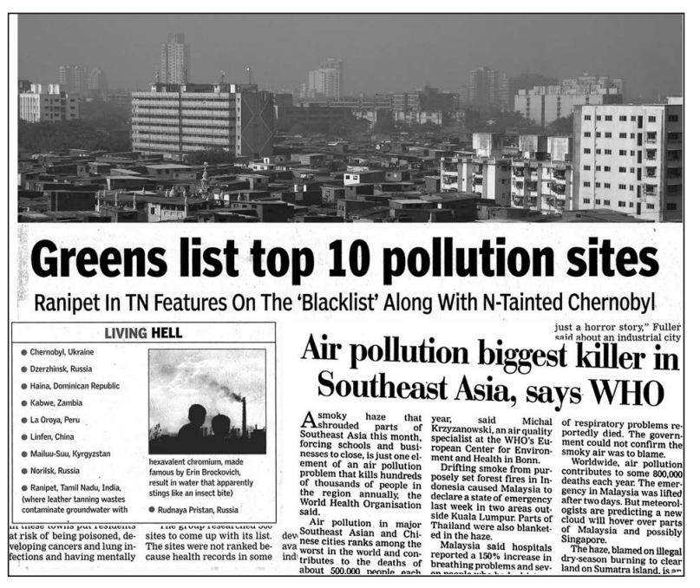This screenshot has height=588, width=700.
Task: Select the bullet next to Chernobyl, Ukraine
Action: tap(24, 352)
